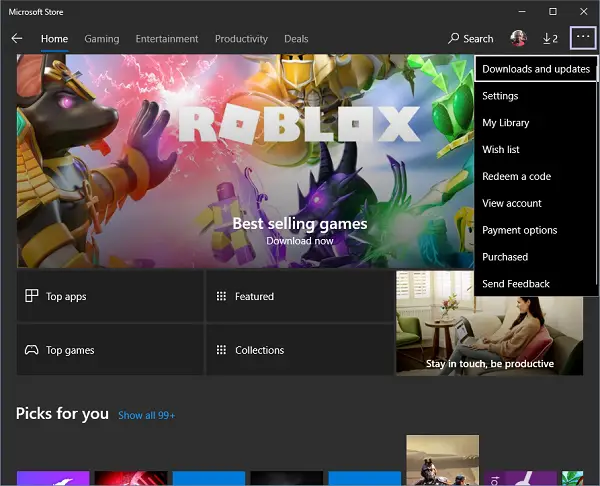The image size is (600, 486).
Task: Open the red and black app tile in Picks
Action: [131, 478]
